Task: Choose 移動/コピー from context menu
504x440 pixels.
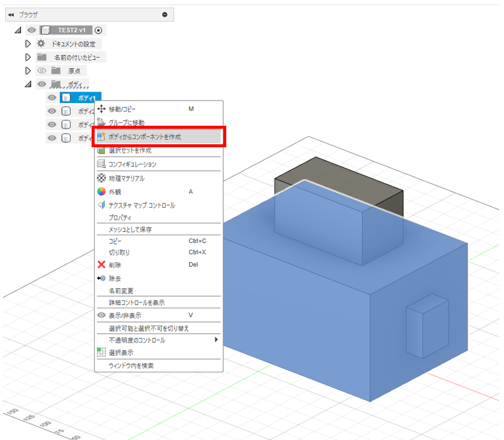Action: click(x=159, y=110)
